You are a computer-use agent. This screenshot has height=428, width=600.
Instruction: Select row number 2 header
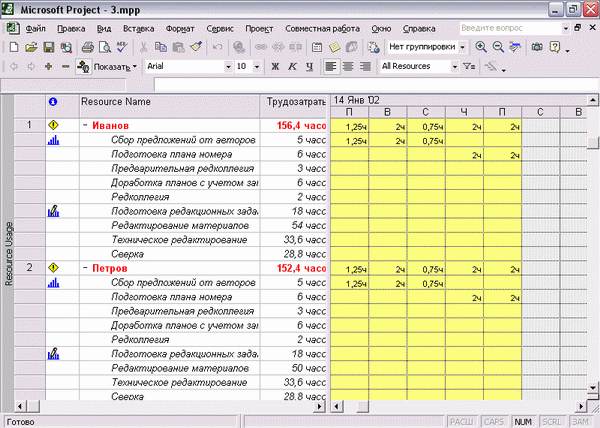(x=29, y=268)
